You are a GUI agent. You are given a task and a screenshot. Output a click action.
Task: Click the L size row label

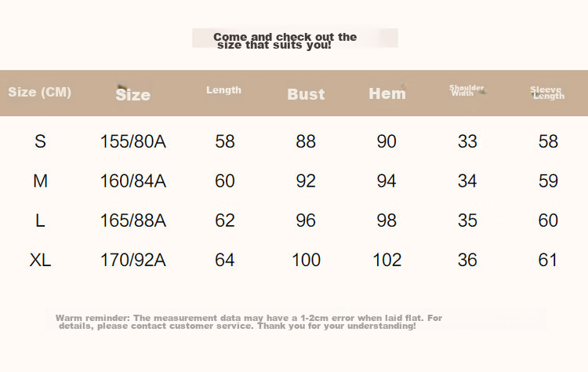pyautogui.click(x=40, y=221)
